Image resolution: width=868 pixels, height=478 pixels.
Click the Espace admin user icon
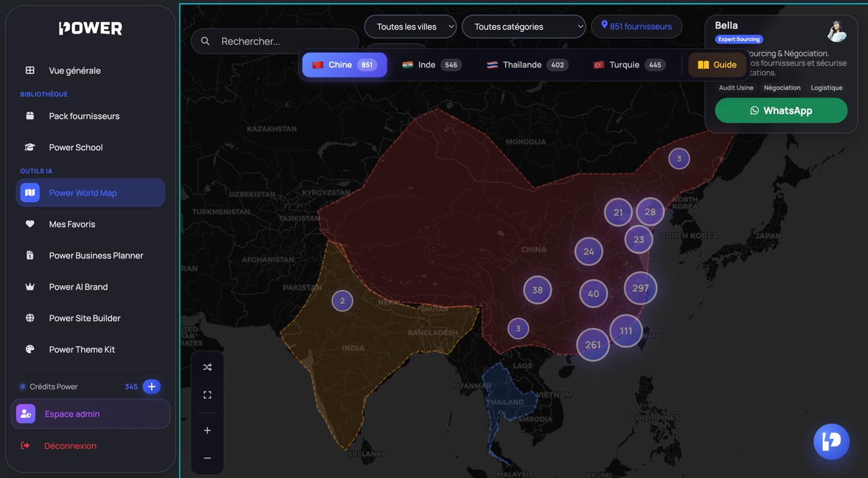tap(25, 414)
